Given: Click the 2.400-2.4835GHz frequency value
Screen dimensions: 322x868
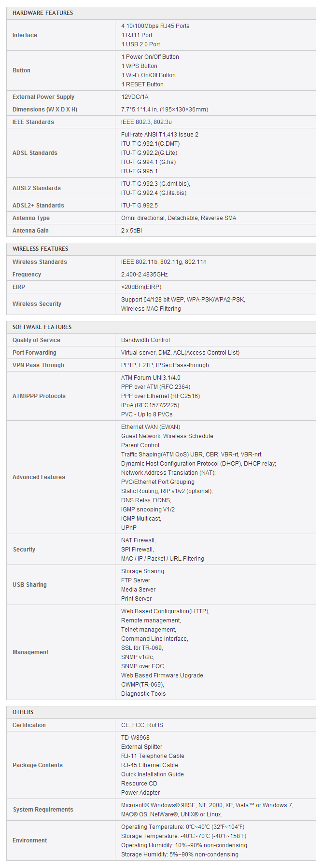Looking at the screenshot, I should point(144,275).
